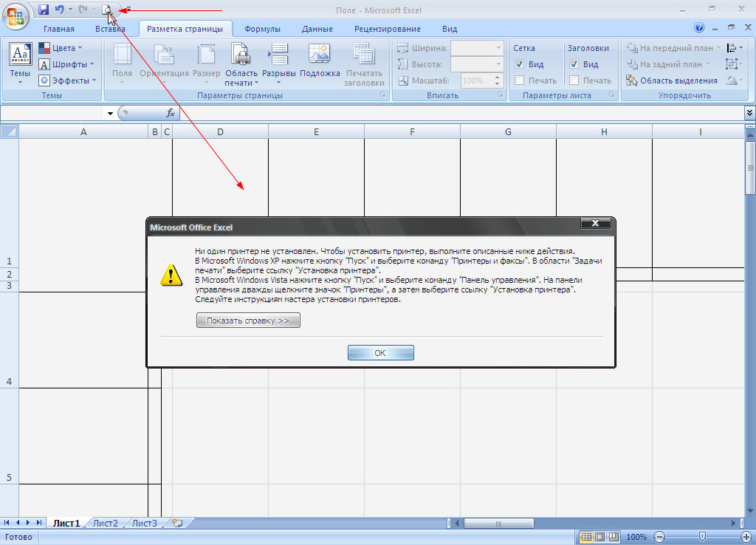Open the Область печати print area icon
This screenshot has height=545, width=756.
tap(241, 62)
